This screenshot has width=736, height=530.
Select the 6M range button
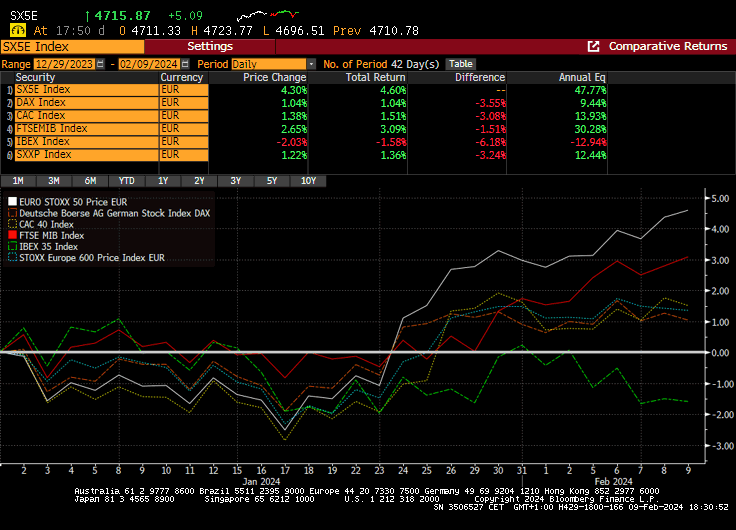[x=90, y=181]
